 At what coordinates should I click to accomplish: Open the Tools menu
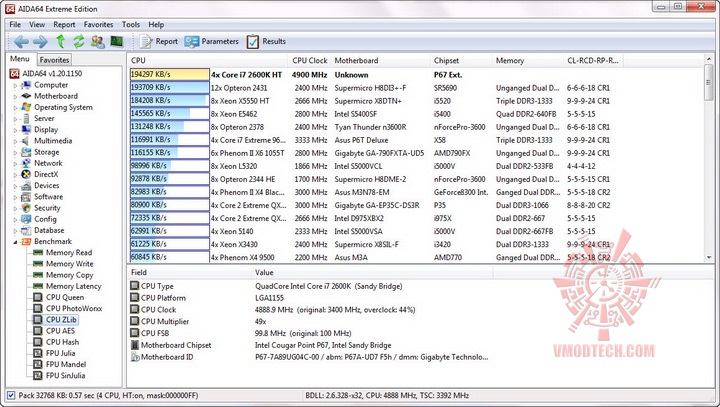(x=131, y=25)
